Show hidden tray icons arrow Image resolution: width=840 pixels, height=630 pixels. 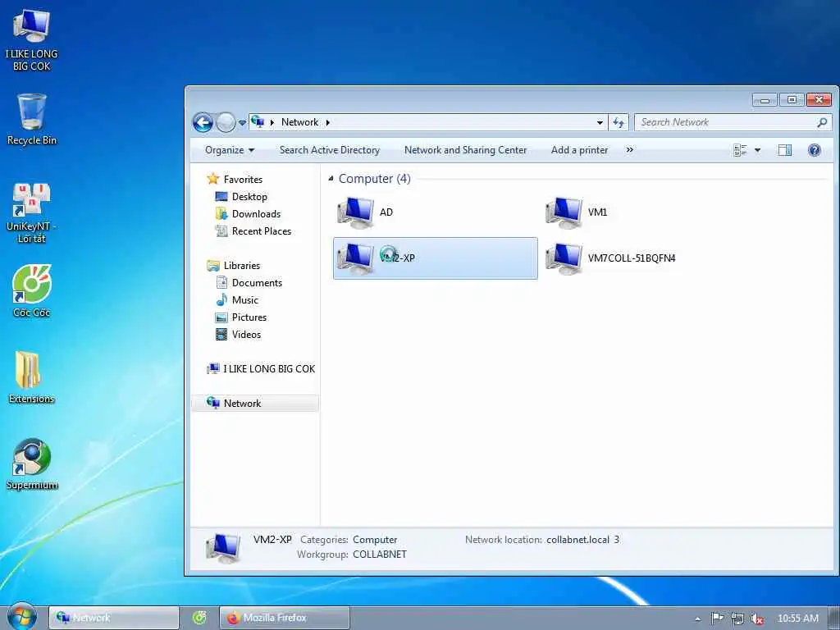coord(697,619)
